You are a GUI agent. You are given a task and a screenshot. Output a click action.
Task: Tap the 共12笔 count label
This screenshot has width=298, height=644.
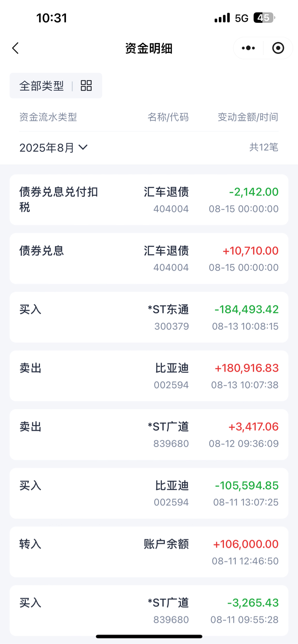[264, 147]
